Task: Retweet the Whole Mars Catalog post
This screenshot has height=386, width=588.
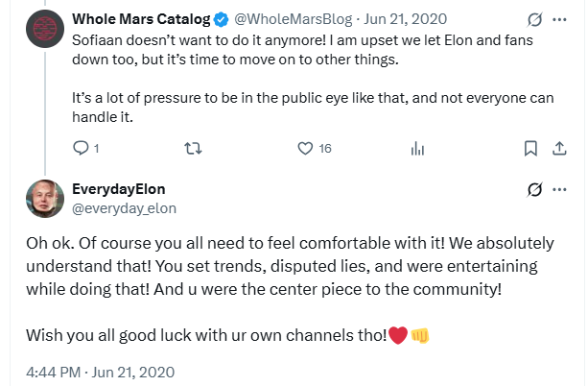Action: click(193, 148)
